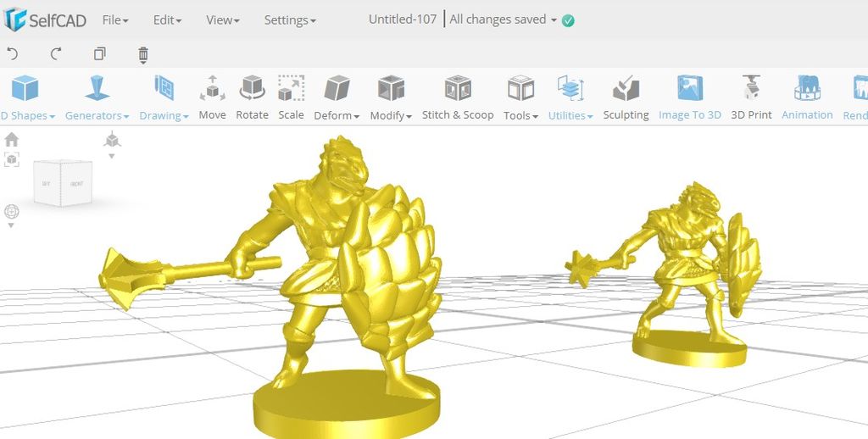Click the Copy (duplicate) icon

point(99,54)
